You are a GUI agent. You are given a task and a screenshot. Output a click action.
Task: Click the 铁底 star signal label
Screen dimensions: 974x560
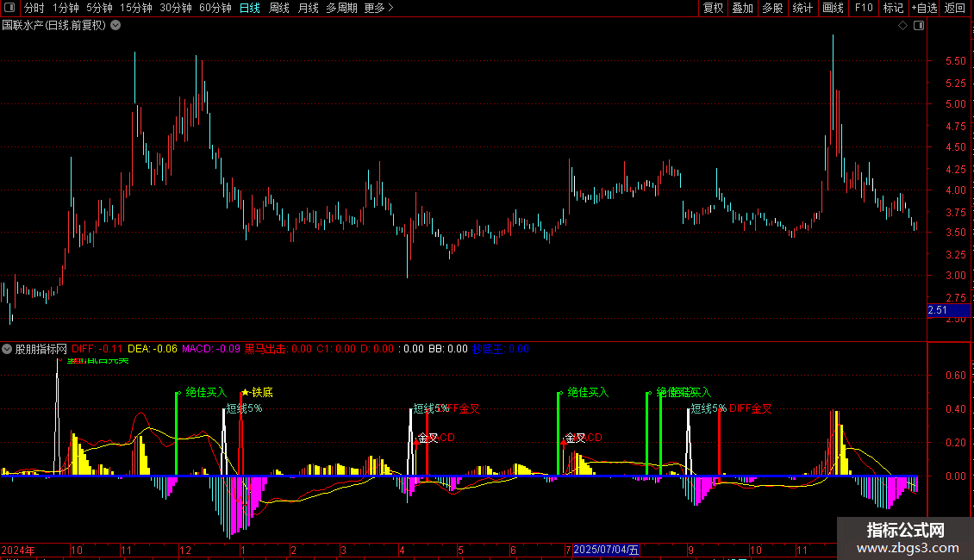coord(257,392)
